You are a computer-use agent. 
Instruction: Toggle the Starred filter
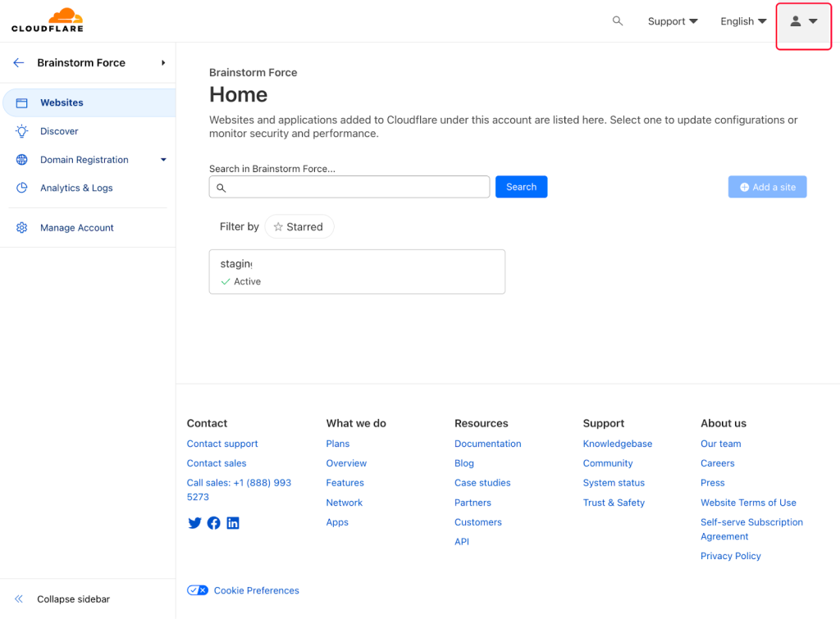299,227
